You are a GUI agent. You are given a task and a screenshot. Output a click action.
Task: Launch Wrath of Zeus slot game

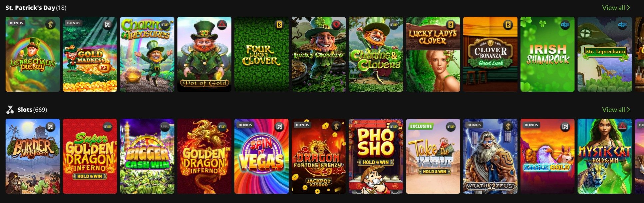pos(490,156)
